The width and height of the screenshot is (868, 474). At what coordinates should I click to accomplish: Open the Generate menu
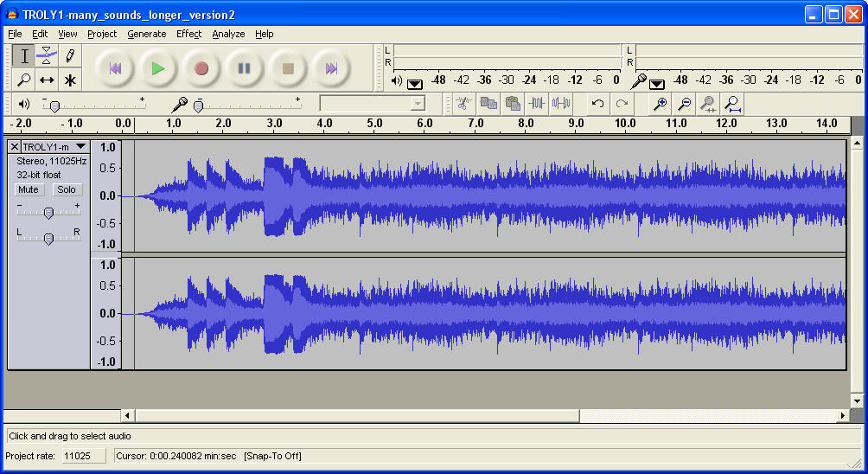pyautogui.click(x=146, y=34)
